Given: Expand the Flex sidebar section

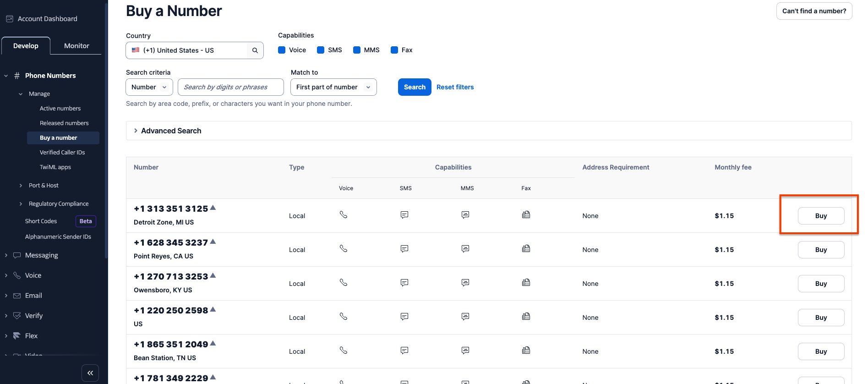Looking at the screenshot, I should tap(6, 336).
